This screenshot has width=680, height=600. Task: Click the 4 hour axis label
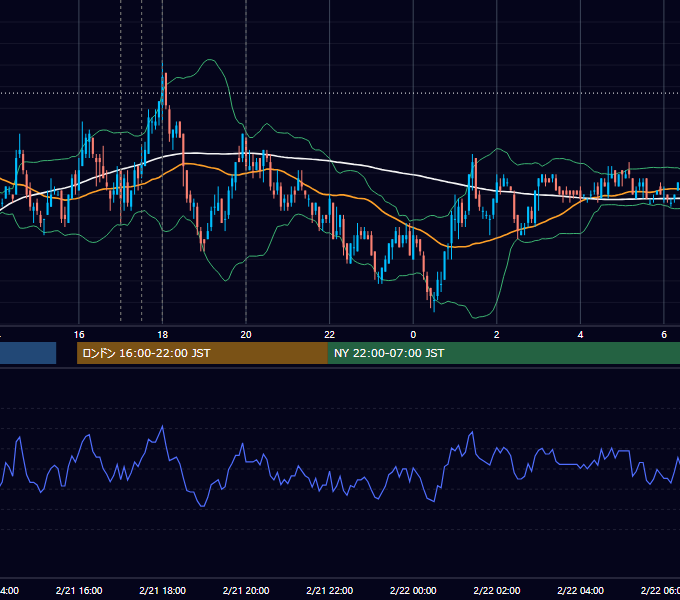tap(580, 335)
